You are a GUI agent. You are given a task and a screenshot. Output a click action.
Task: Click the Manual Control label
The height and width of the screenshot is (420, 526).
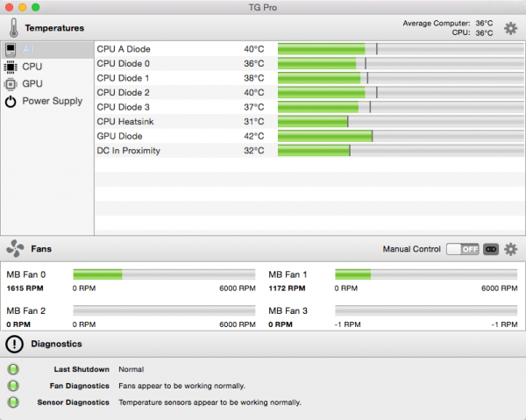pos(412,249)
